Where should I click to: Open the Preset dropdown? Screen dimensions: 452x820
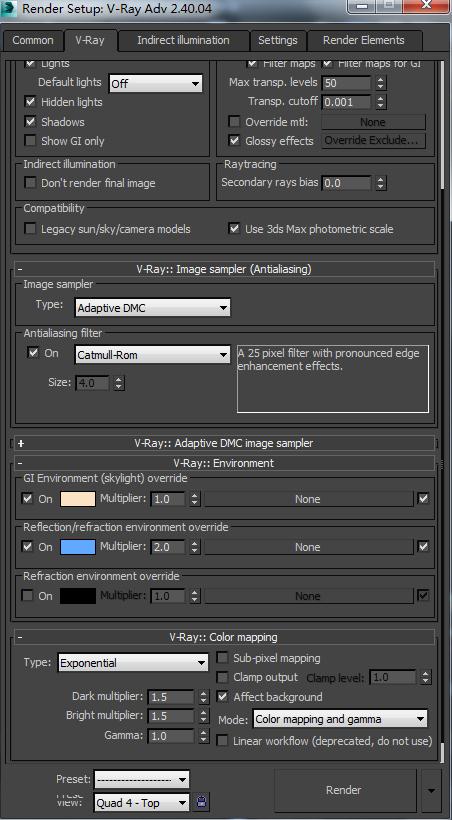tap(142, 779)
